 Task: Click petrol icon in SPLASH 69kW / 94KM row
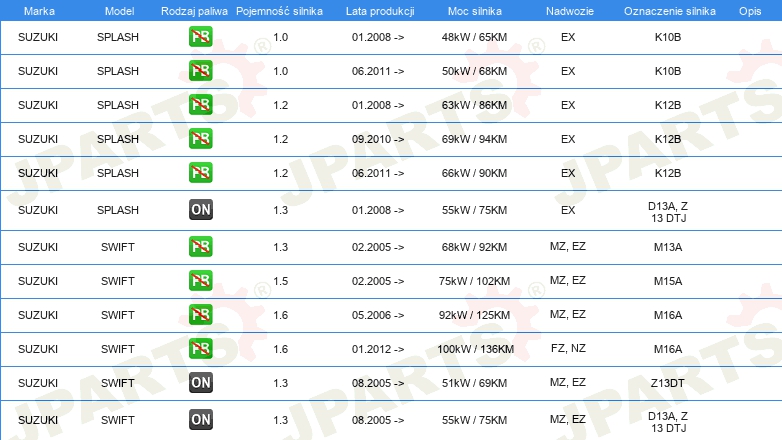pyautogui.click(x=200, y=139)
